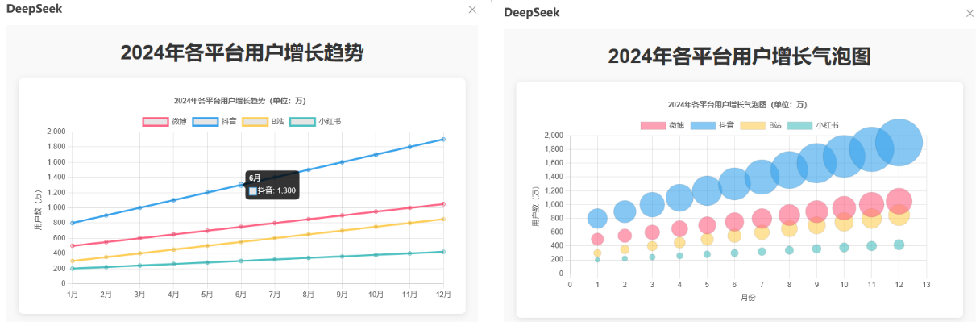Click the tooltip reading 抖音: 1,300

pyautogui.click(x=272, y=184)
